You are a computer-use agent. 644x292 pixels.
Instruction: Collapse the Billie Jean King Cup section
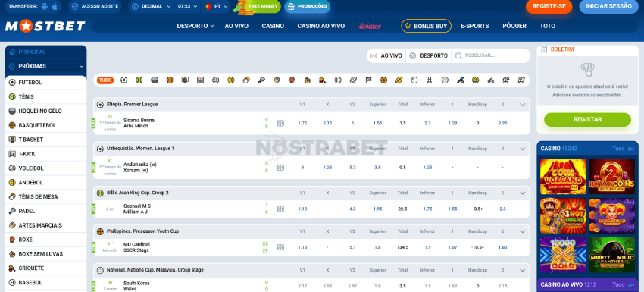[523, 193]
